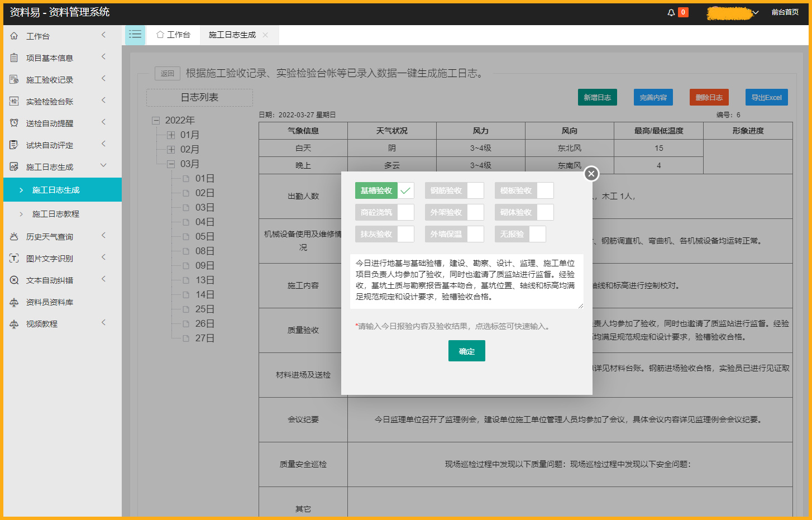The width and height of the screenshot is (812, 520).
Task: Open the tab list hamburger icon
Action: (x=135, y=34)
